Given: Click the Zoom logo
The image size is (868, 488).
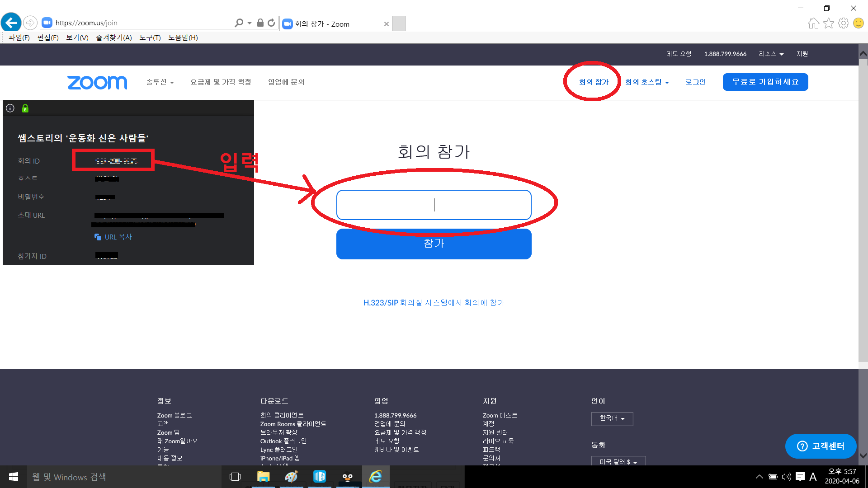Looking at the screenshot, I should click(x=97, y=82).
